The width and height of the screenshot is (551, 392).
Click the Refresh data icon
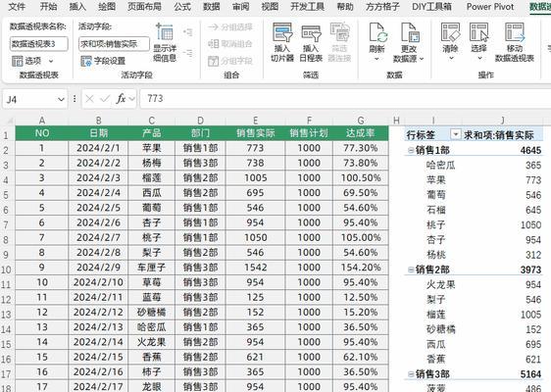pos(377,32)
